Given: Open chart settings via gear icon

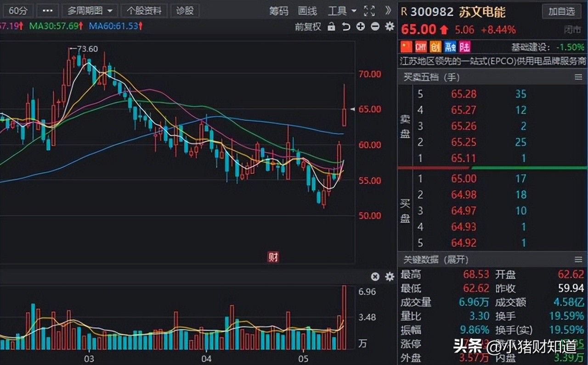Looking at the screenshot, I should pyautogui.click(x=389, y=27).
